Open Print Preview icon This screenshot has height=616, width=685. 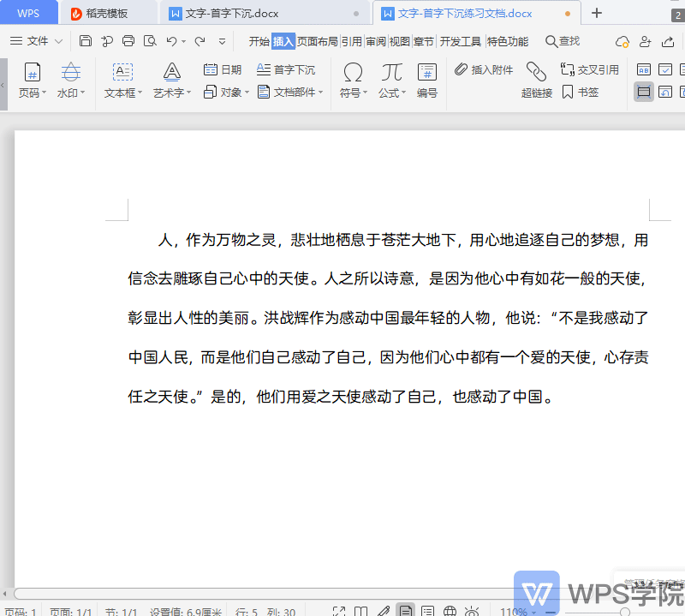pyautogui.click(x=150, y=41)
